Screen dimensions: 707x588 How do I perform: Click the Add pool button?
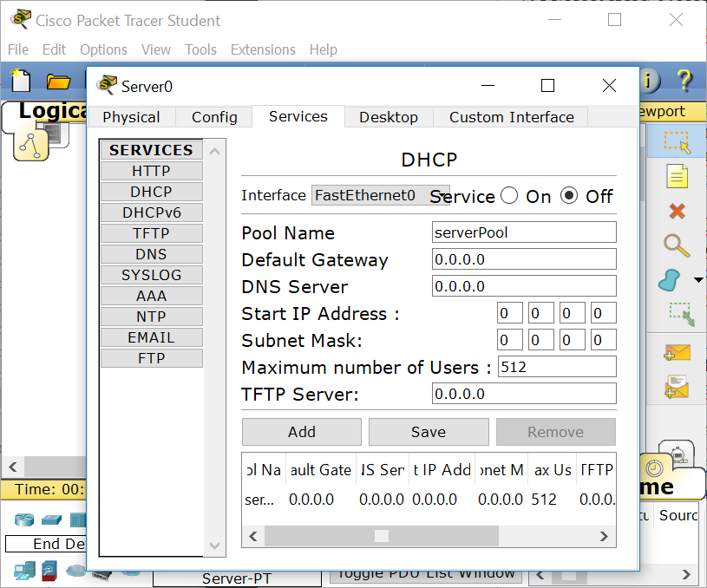tap(302, 432)
